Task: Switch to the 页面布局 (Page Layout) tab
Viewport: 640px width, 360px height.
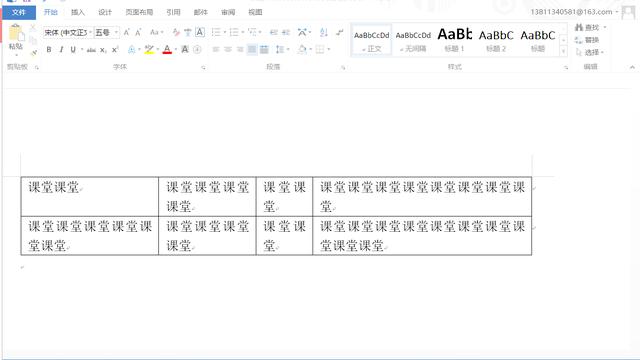Action: pyautogui.click(x=139, y=12)
